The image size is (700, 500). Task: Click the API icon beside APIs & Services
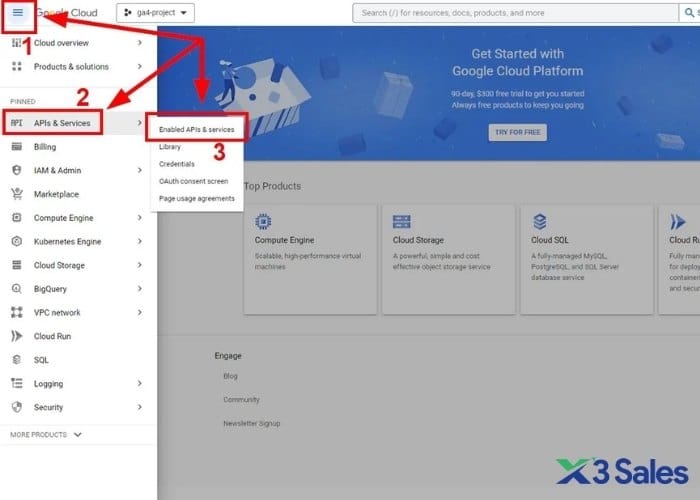click(x=17, y=123)
